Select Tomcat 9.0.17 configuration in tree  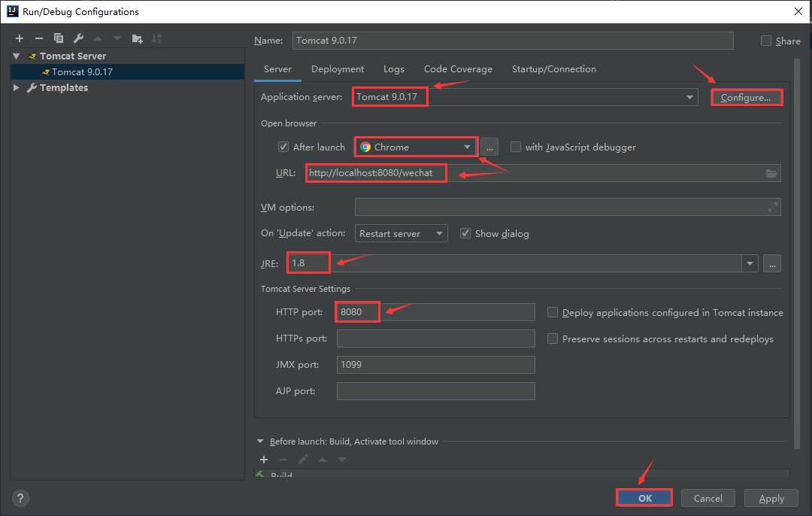(127, 72)
